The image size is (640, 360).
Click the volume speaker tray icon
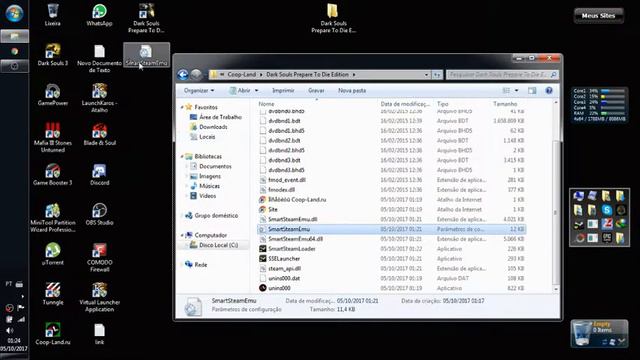[10, 331]
